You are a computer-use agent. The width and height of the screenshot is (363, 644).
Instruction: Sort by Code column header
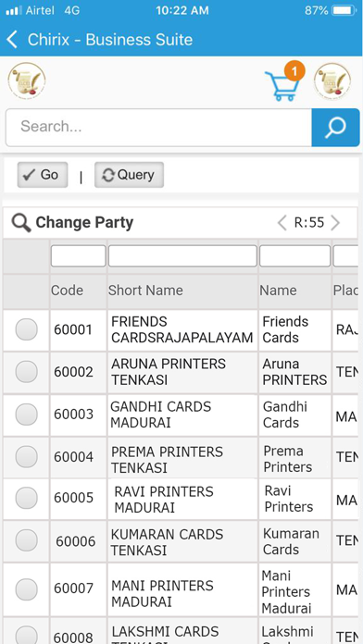(67, 291)
